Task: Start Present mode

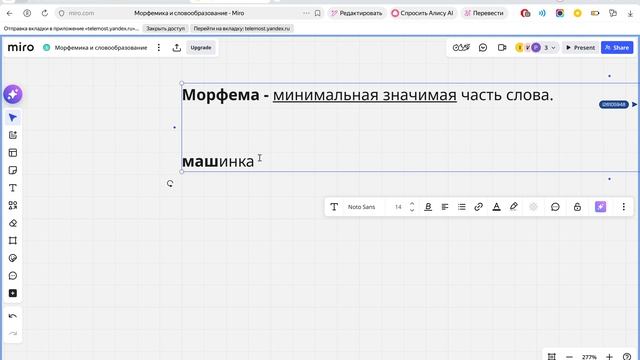Action: (x=580, y=48)
